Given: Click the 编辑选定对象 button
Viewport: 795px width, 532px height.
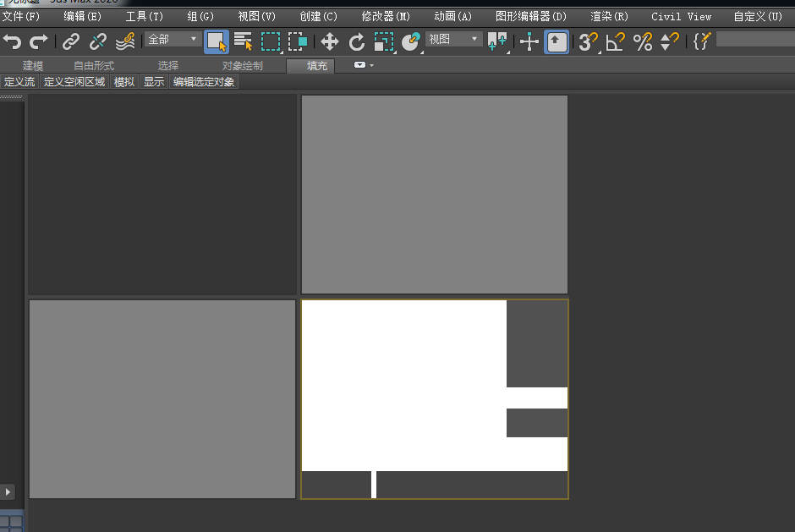Looking at the screenshot, I should [204, 82].
